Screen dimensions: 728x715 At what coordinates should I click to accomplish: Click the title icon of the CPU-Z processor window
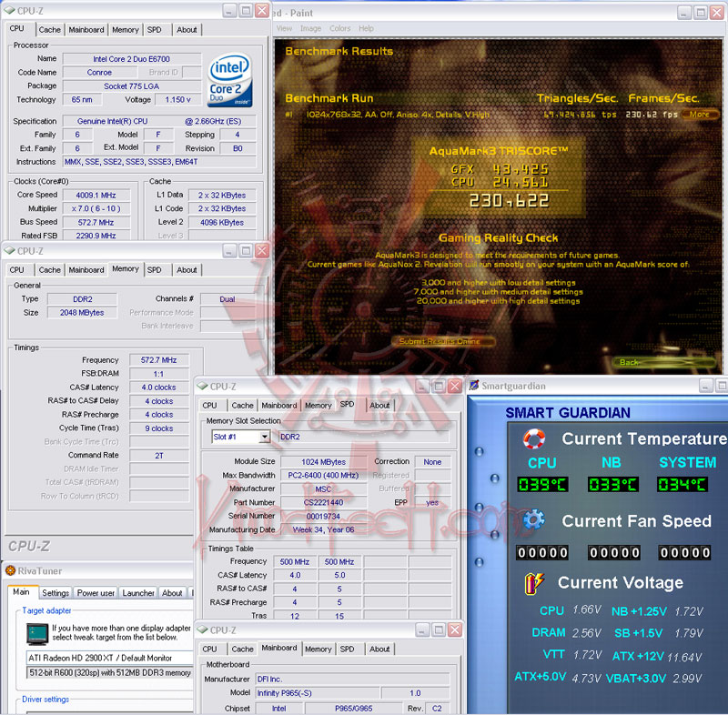(9, 10)
